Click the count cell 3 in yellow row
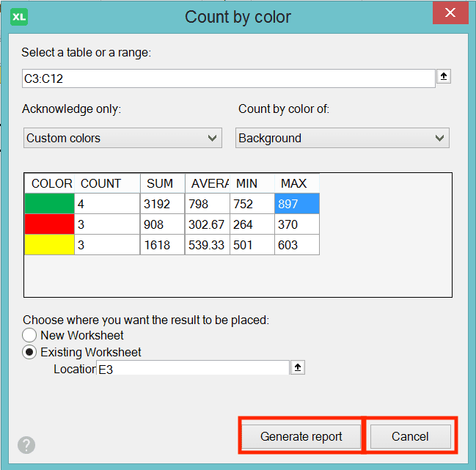The image size is (476, 470). (x=107, y=245)
